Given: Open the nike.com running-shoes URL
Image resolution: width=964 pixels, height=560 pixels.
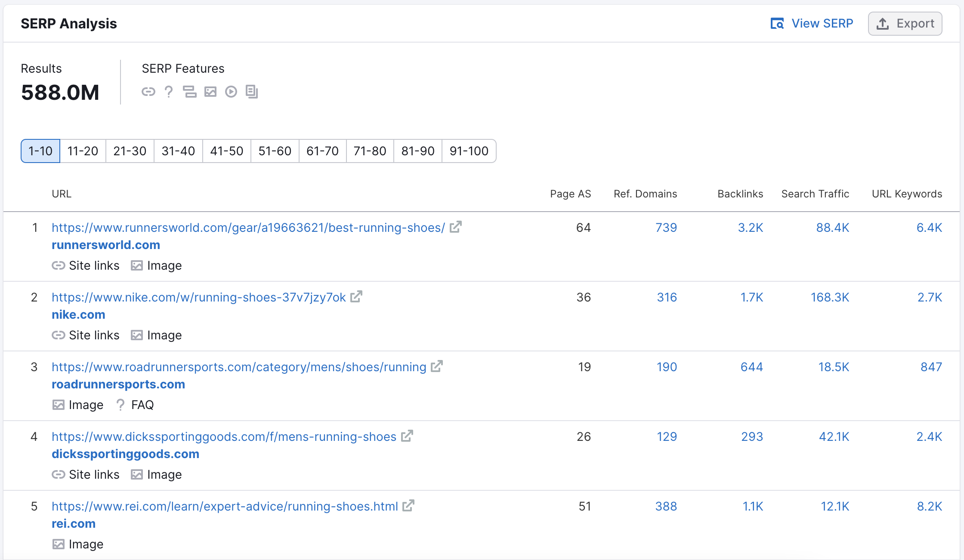Looking at the screenshot, I should pyautogui.click(x=199, y=297).
